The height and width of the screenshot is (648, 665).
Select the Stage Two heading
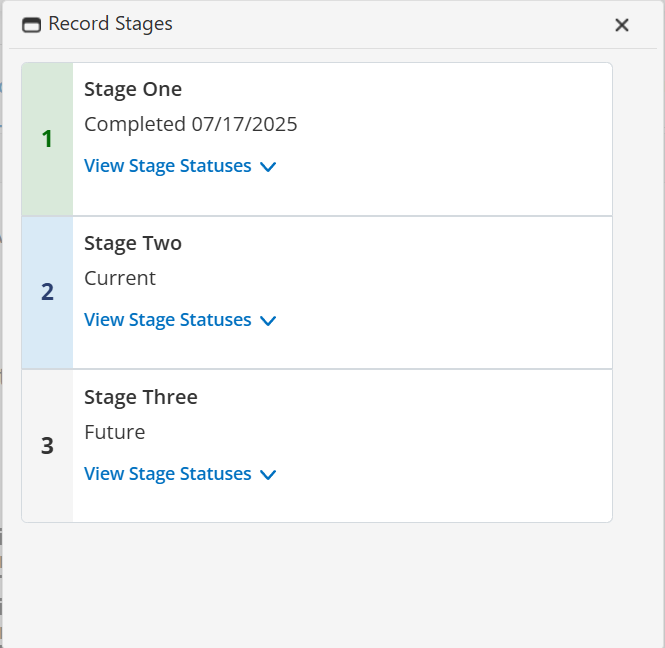[x=133, y=243]
